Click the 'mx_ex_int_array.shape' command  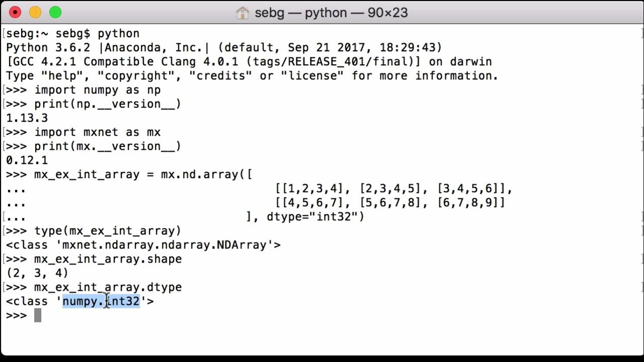click(108, 259)
